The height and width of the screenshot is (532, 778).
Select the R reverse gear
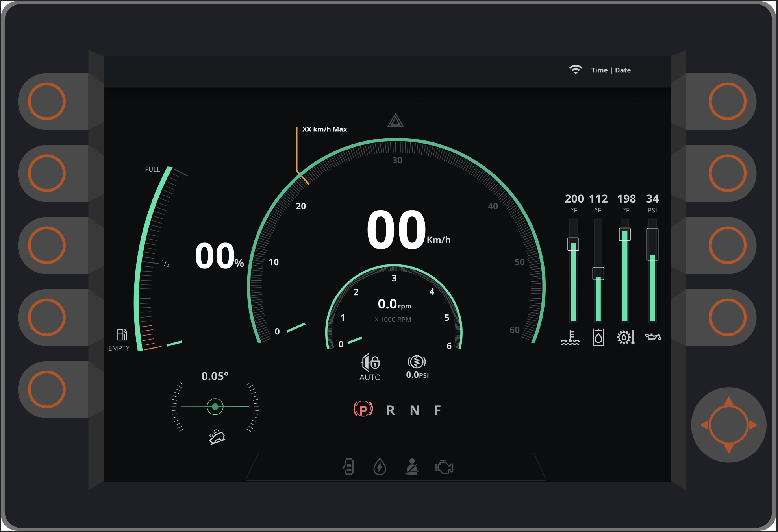click(x=391, y=410)
